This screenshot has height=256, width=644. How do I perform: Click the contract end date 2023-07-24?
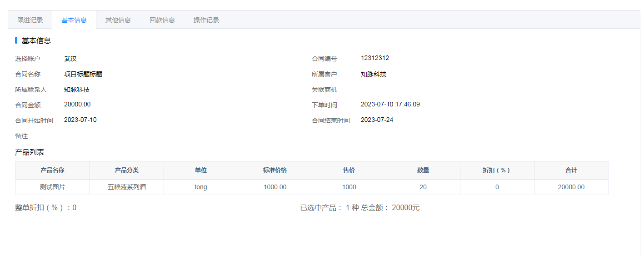coord(377,120)
